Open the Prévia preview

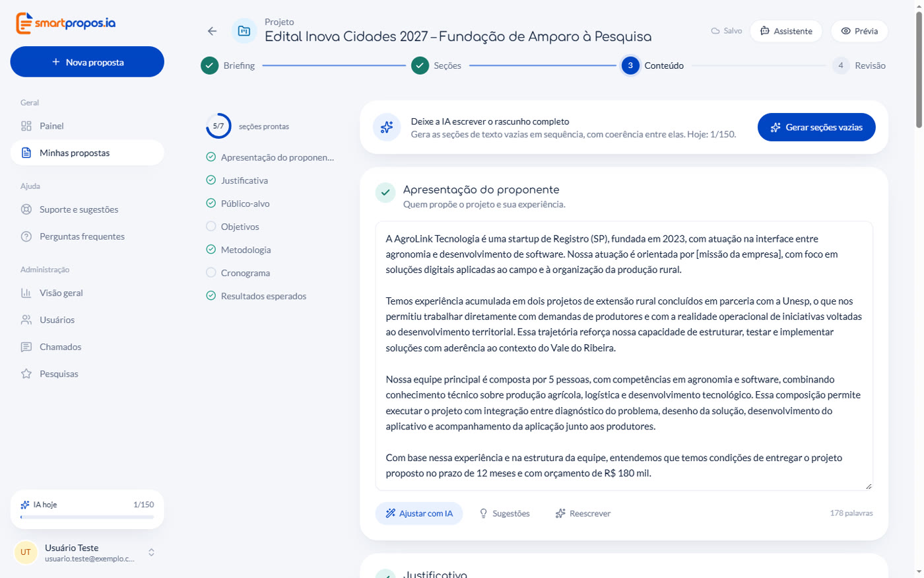pos(859,31)
